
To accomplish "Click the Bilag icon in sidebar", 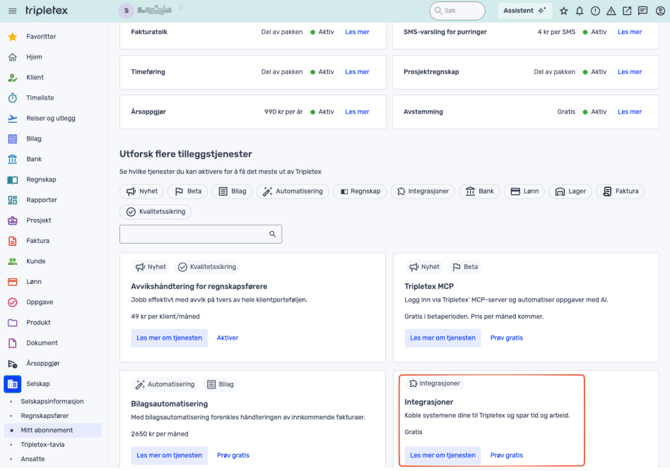I will tap(12, 139).
